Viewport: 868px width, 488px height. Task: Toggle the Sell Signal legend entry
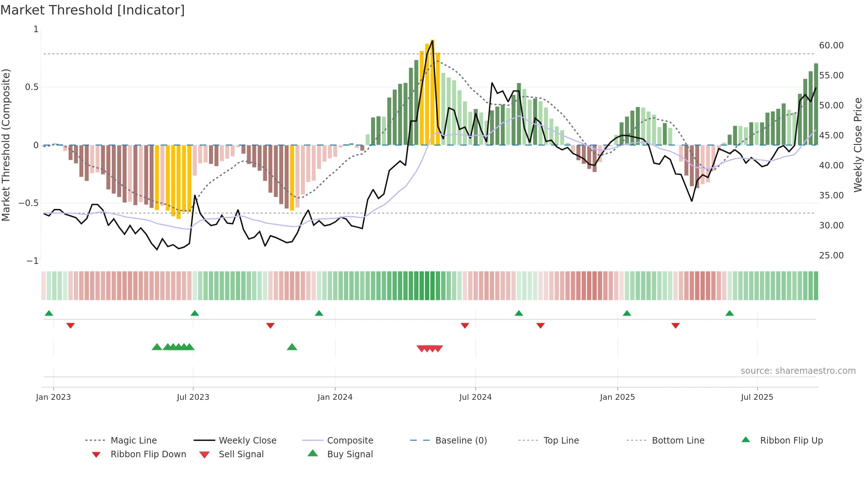pos(231,454)
